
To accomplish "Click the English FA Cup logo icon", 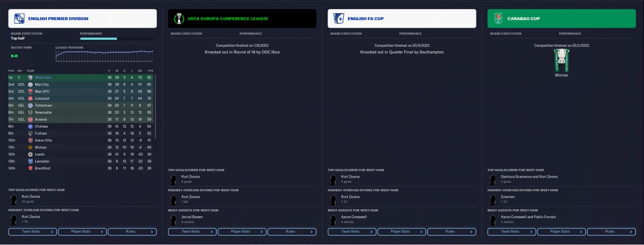I will (339, 19).
